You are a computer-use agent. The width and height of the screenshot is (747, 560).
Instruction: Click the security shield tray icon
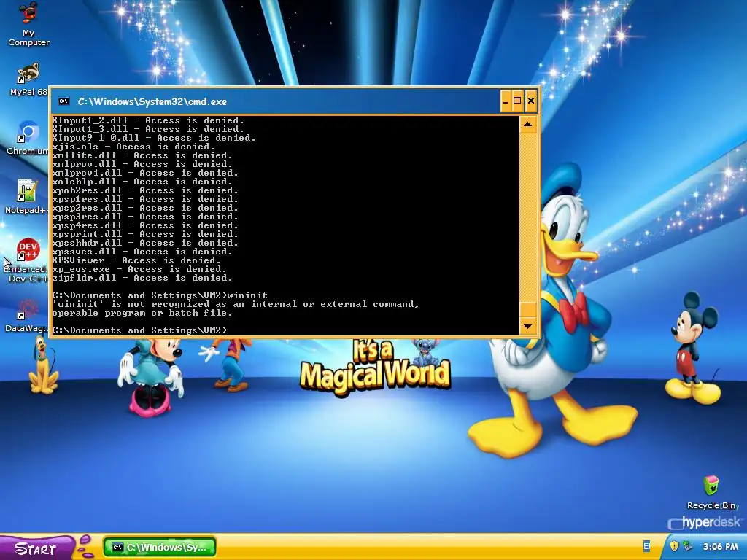pos(674,546)
